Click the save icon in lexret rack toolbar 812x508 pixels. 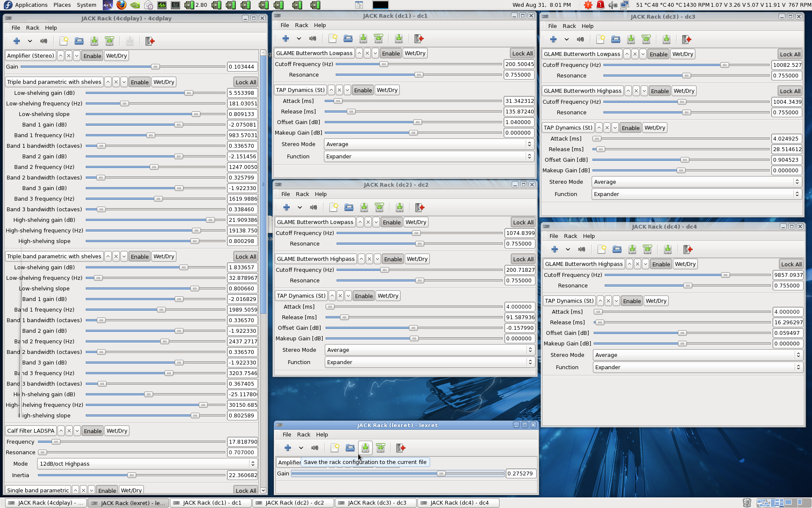pos(365,448)
